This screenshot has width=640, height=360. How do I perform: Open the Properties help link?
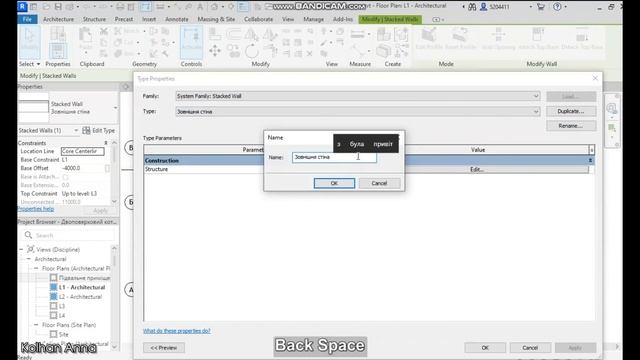click(36, 209)
